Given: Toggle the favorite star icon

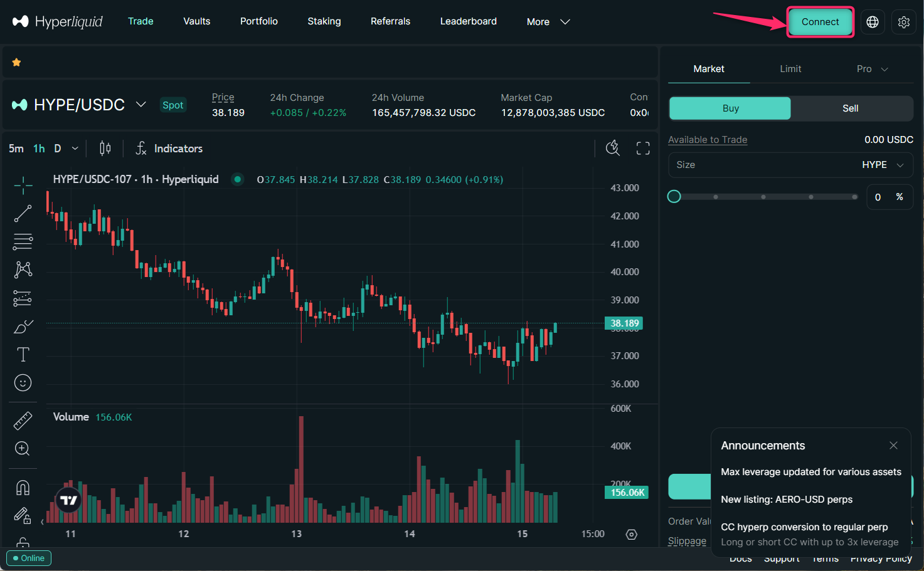Looking at the screenshot, I should 17,62.
